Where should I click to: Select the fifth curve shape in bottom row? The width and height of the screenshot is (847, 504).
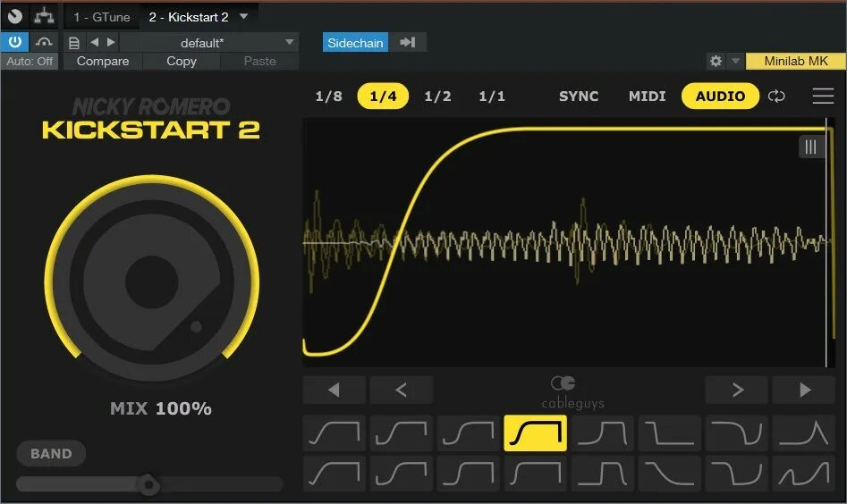[602, 474]
